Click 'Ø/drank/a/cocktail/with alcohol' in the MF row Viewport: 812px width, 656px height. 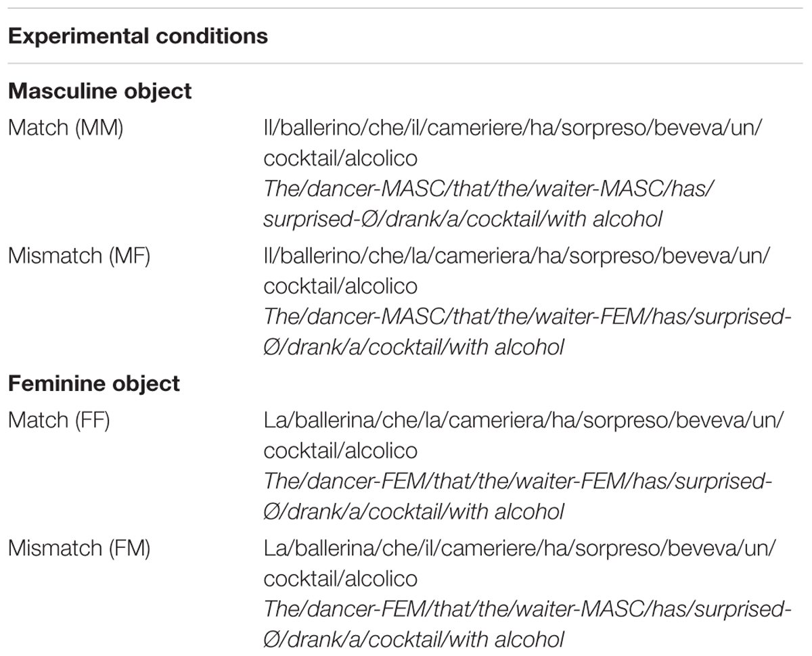[x=413, y=348]
